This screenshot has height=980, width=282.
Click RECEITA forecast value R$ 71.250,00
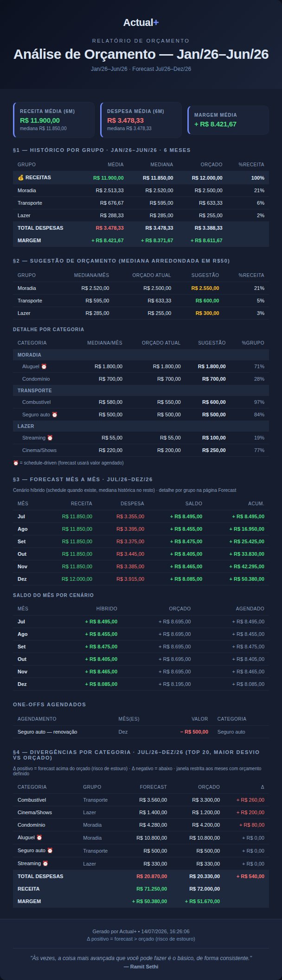tap(152, 889)
